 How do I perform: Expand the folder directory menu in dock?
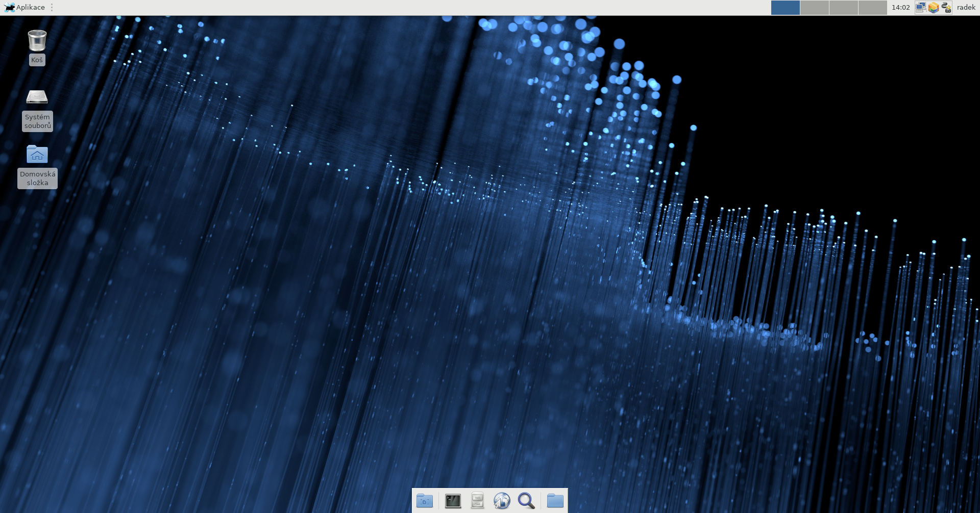[555, 501]
